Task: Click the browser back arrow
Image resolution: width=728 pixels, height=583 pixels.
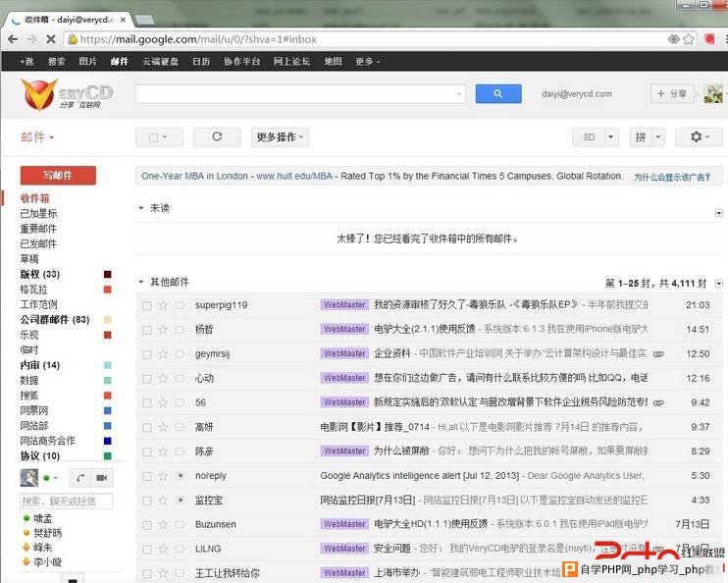Action: pyautogui.click(x=13, y=39)
